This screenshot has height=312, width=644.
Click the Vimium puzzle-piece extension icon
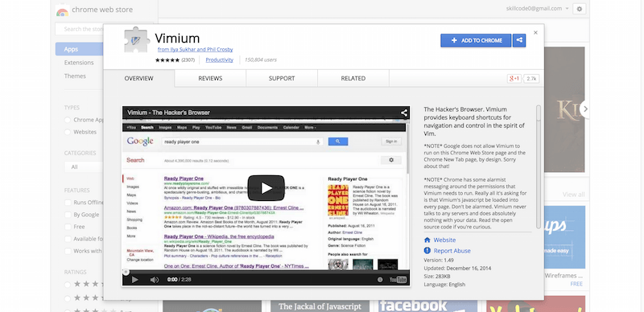click(137, 40)
